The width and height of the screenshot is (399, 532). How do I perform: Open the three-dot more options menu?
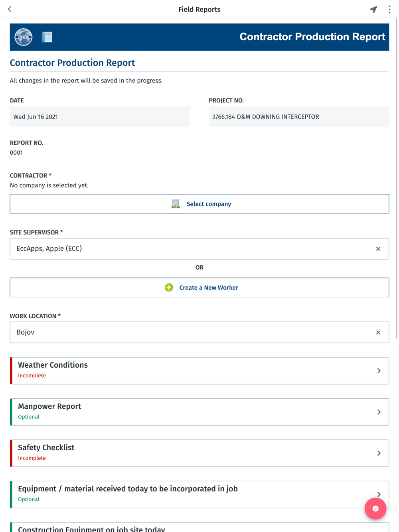389,9
